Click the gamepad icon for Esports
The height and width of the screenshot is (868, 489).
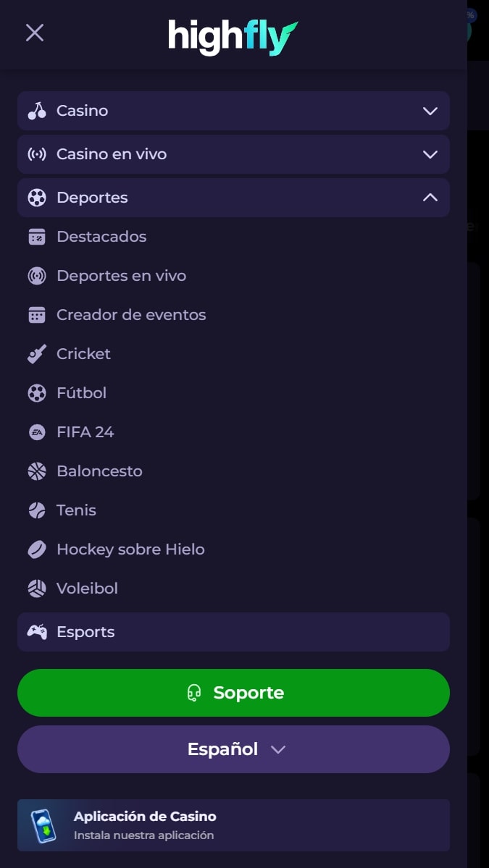37,631
